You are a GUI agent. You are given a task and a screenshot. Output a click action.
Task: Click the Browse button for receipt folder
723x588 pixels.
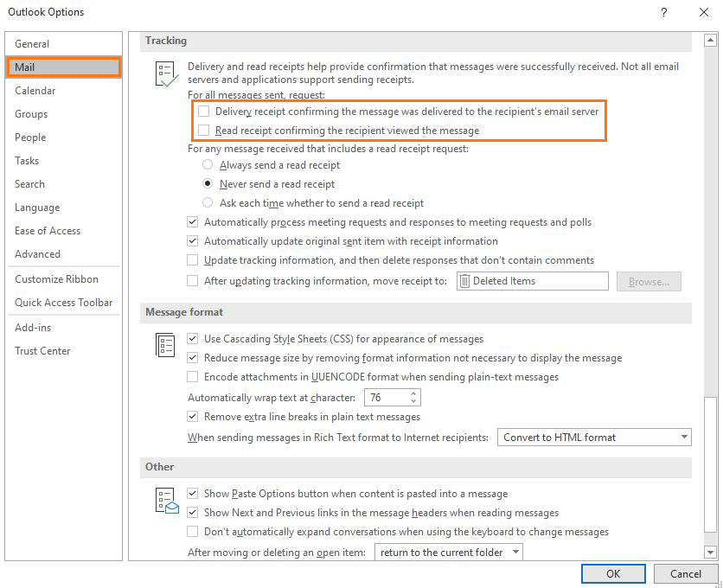click(649, 281)
